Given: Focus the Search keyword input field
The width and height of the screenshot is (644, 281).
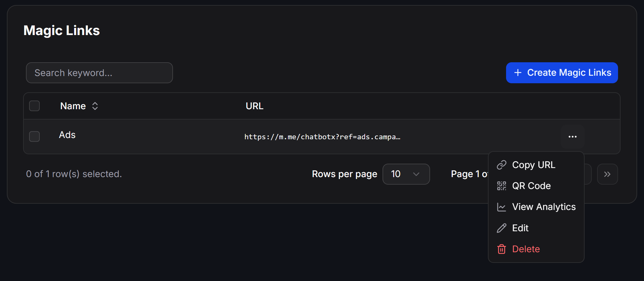Looking at the screenshot, I should click(99, 73).
